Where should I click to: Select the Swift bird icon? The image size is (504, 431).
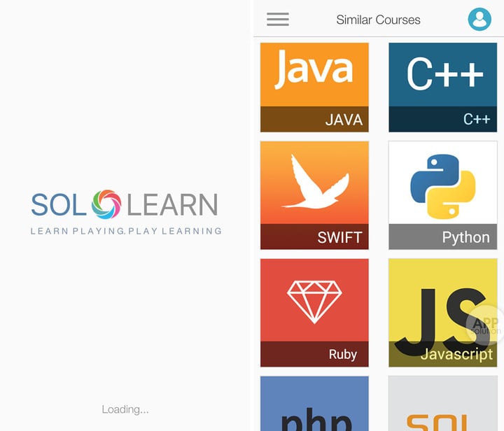[316, 182]
